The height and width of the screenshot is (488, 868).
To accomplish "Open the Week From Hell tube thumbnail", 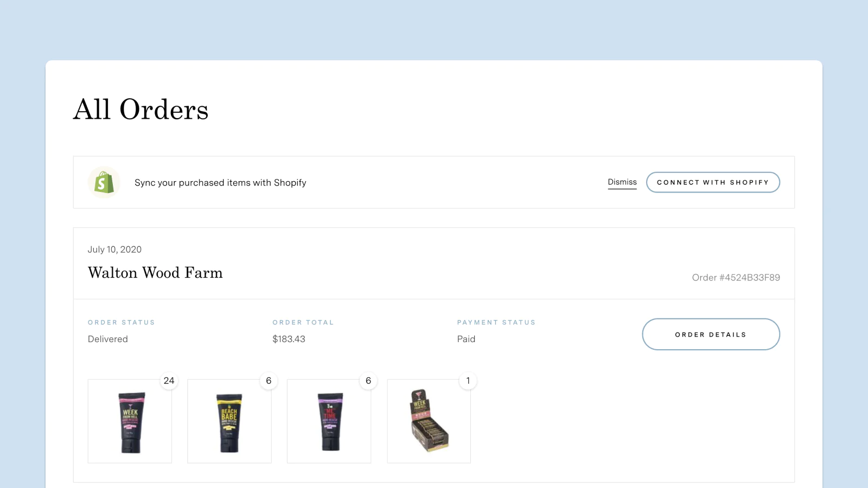I will point(130,421).
